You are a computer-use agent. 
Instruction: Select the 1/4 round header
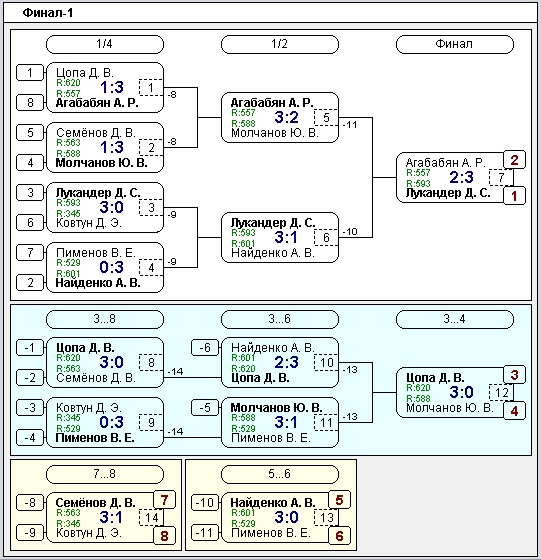point(105,44)
